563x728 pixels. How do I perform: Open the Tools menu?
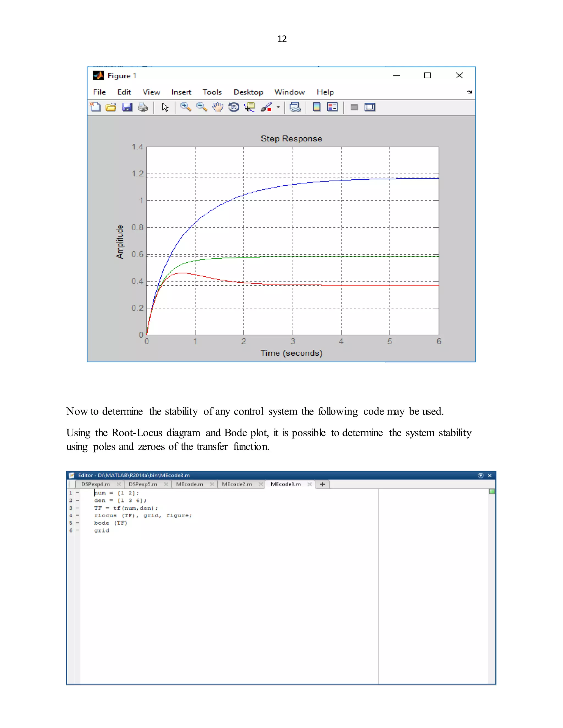(x=212, y=92)
